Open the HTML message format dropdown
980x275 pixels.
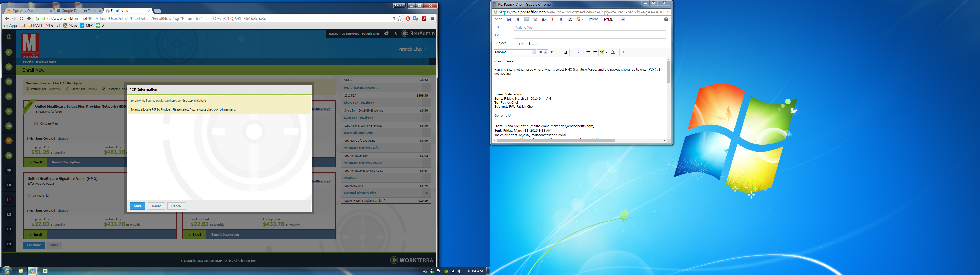click(614, 19)
